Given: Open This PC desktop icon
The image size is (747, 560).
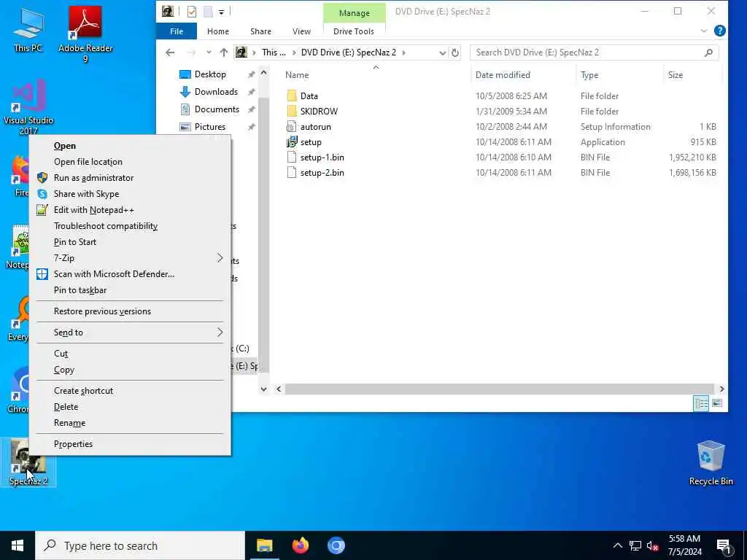Looking at the screenshot, I should point(28,29).
